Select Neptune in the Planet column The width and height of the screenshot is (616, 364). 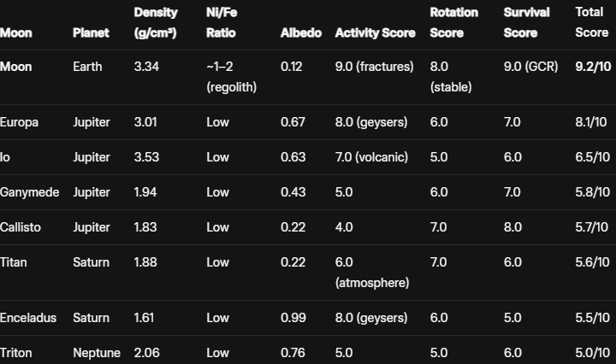point(97,353)
